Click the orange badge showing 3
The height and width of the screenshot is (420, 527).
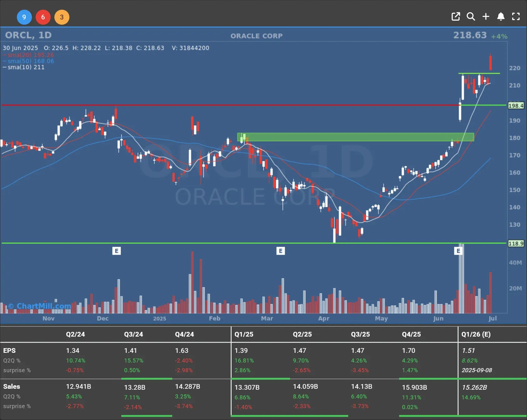[62, 17]
